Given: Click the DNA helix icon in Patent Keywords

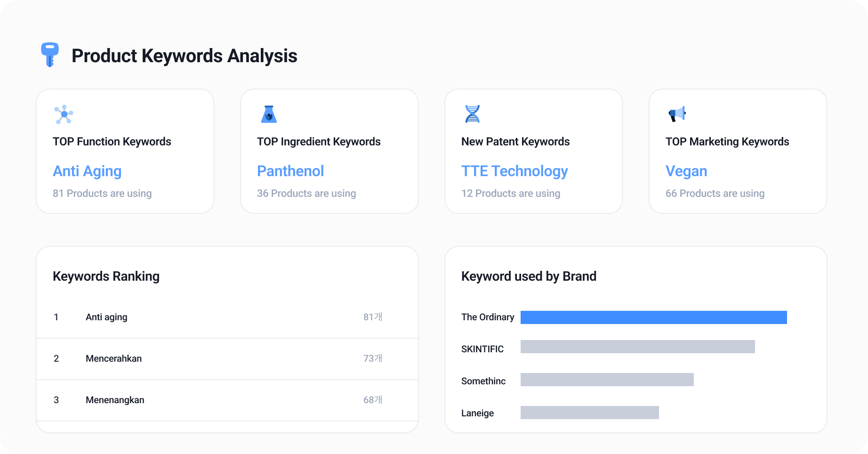Looking at the screenshot, I should click(x=472, y=114).
